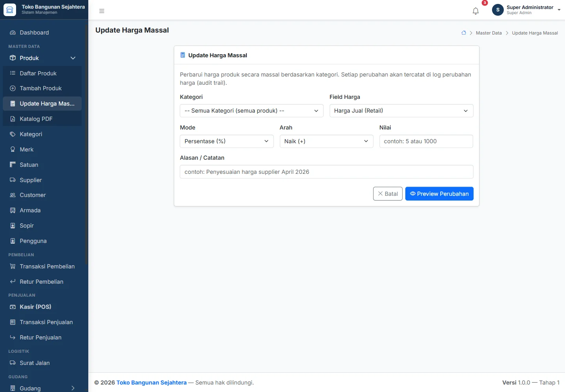Screen dimensions: 565x392
Task: Click the Supplier truck icon
Action: click(13, 180)
